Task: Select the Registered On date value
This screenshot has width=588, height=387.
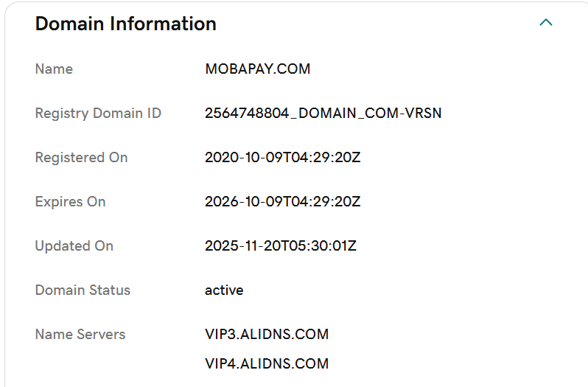Action: click(x=282, y=158)
